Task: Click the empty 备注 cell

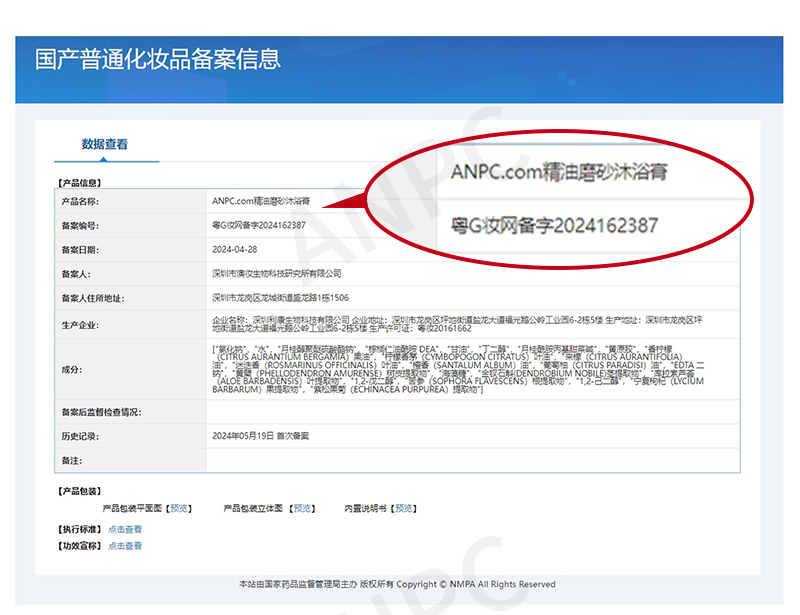Action: tap(472, 460)
